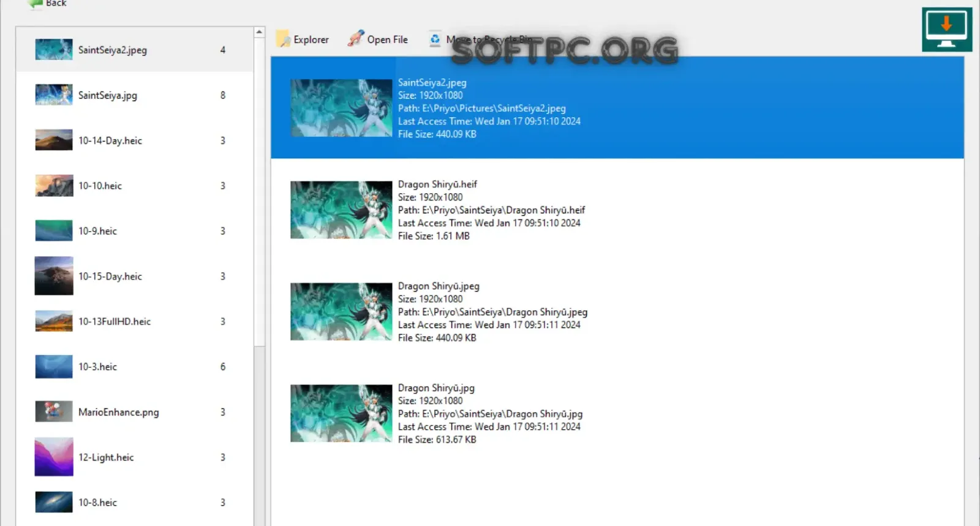This screenshot has height=526, width=980.
Task: Click File Size: 1.61 MB text
Action: point(434,235)
